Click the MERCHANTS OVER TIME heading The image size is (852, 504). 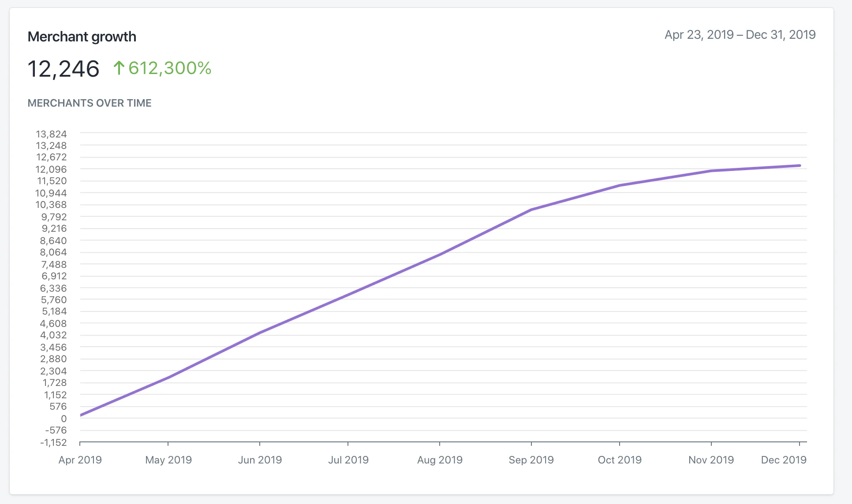click(90, 103)
